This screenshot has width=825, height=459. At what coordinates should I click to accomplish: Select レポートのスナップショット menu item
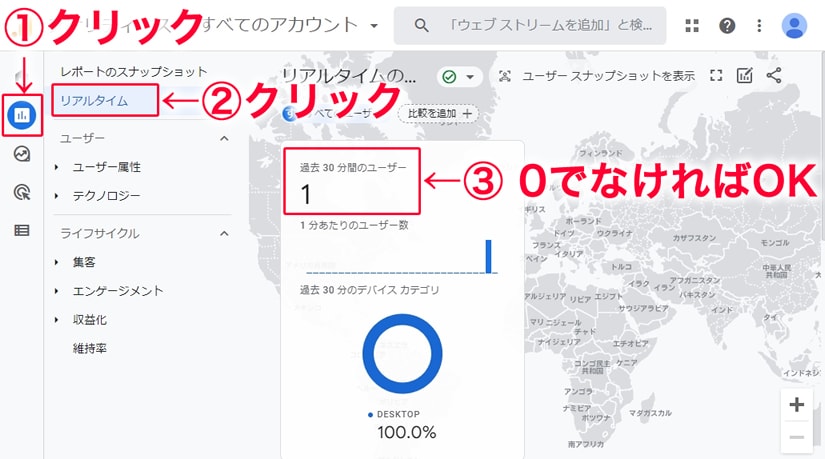(134, 72)
